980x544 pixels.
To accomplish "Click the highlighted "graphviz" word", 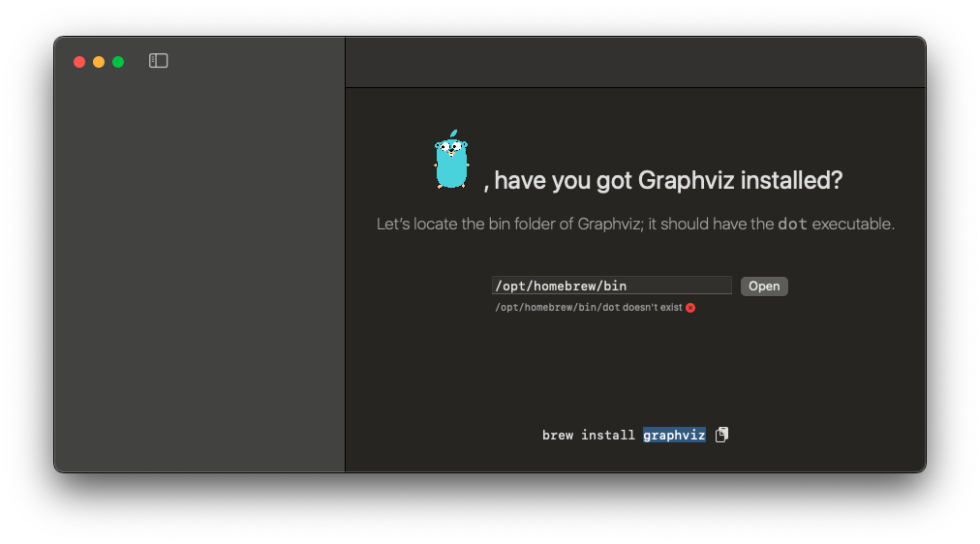I will point(674,436).
